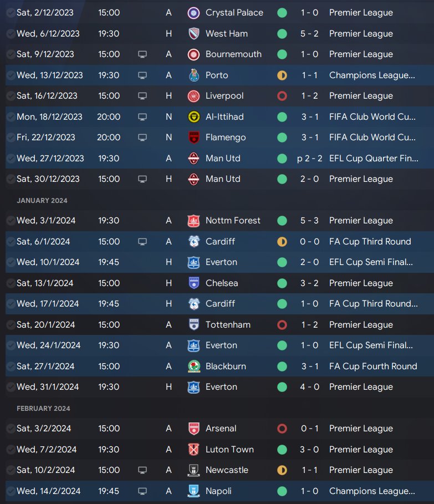Click the Crystal Palace club badge
The height and width of the screenshot is (504, 434).
click(x=194, y=13)
